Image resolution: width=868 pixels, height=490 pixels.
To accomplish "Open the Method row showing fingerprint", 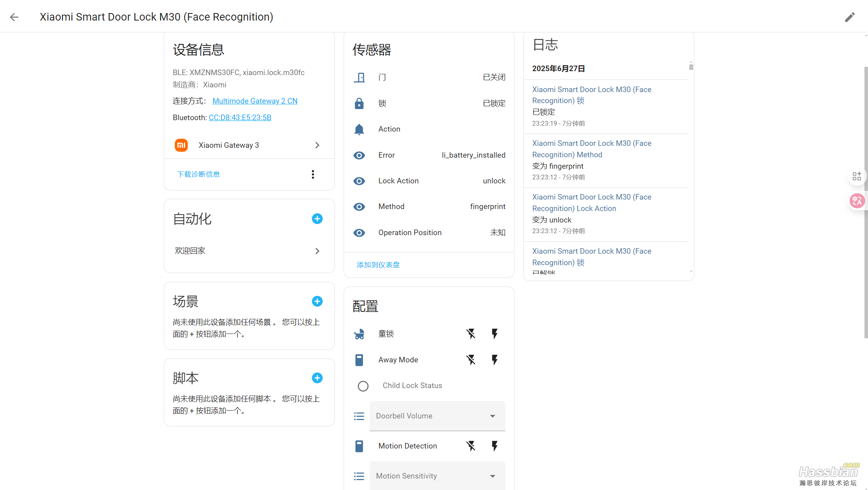I will (x=429, y=207).
